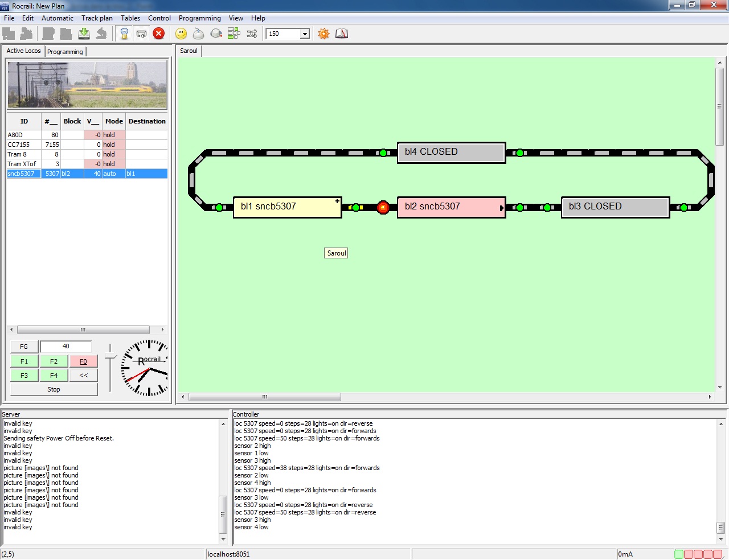
Task: Click the FG function group button
Action: pos(24,346)
